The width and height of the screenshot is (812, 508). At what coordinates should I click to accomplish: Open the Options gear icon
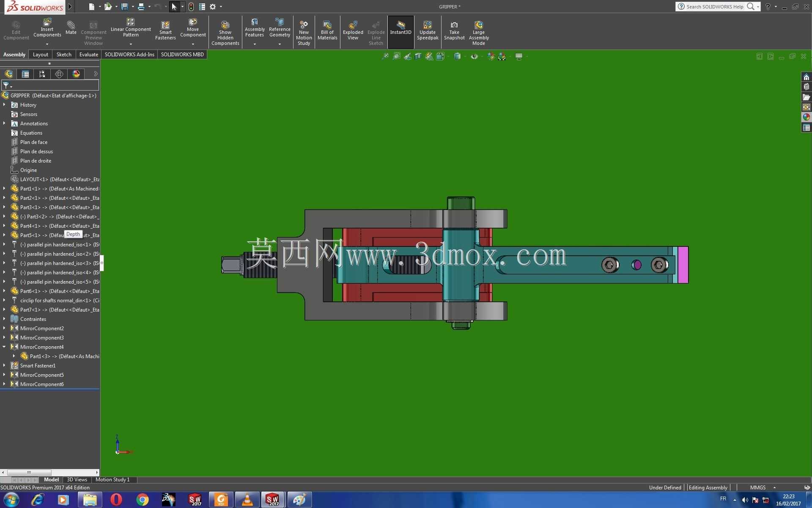click(x=213, y=6)
